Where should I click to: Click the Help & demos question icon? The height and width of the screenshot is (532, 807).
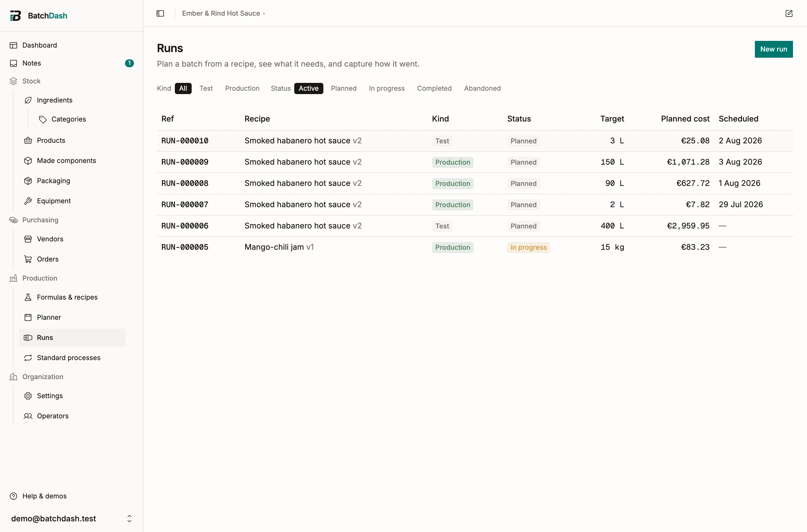tap(13, 496)
